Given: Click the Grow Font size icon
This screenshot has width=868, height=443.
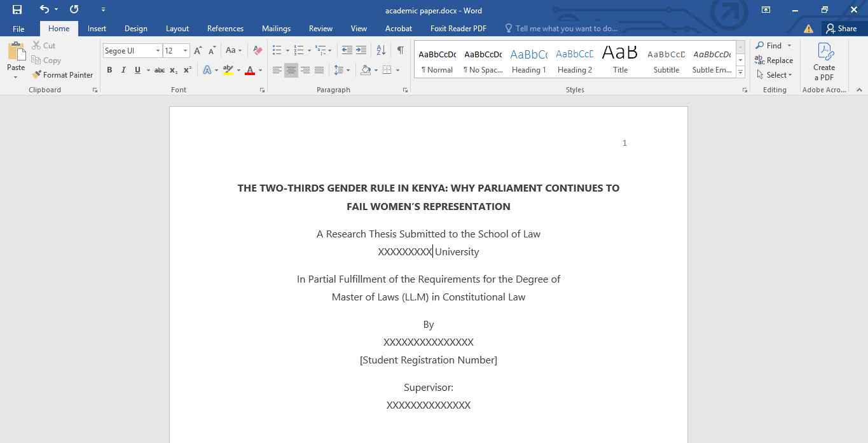Looking at the screenshot, I should coord(198,50).
